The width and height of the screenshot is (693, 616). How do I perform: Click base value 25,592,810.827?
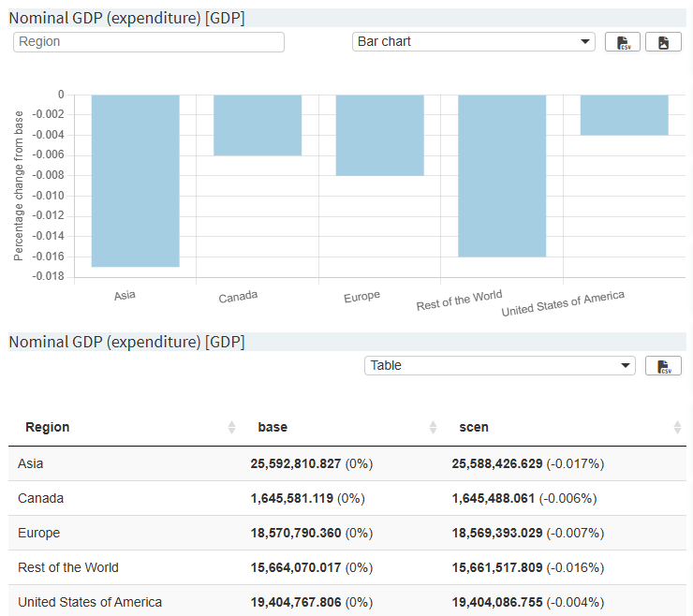[x=296, y=463]
